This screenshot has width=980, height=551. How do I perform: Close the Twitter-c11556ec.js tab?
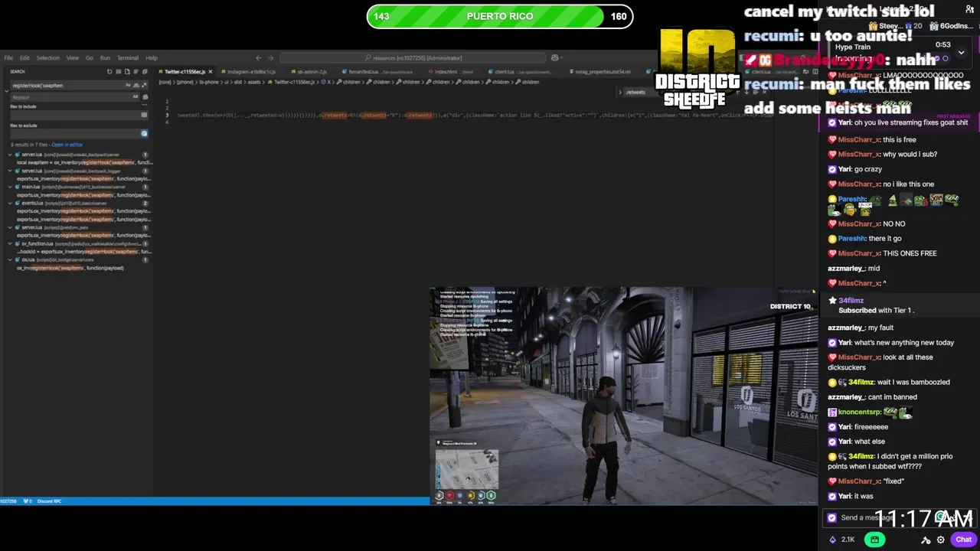[211, 71]
